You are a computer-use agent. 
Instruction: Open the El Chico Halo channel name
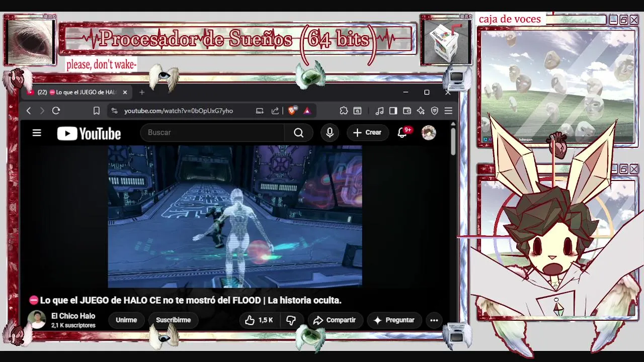click(73, 316)
